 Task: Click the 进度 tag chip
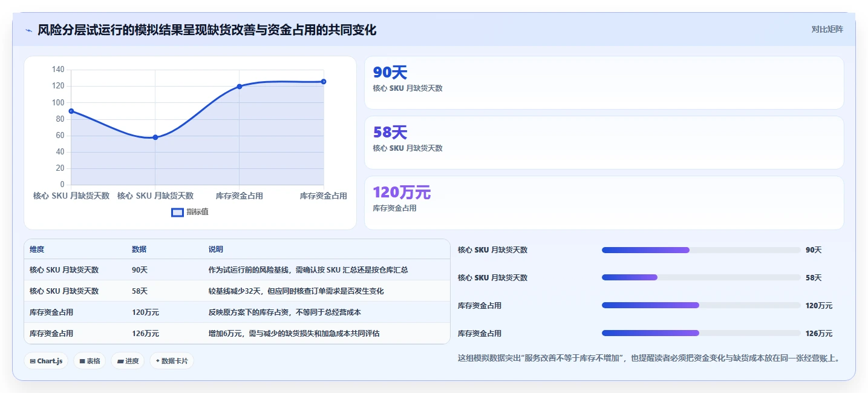[x=128, y=361]
